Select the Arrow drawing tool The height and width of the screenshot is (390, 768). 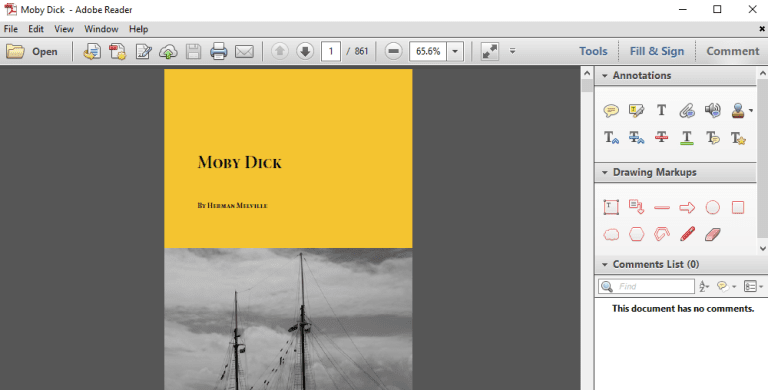point(687,208)
